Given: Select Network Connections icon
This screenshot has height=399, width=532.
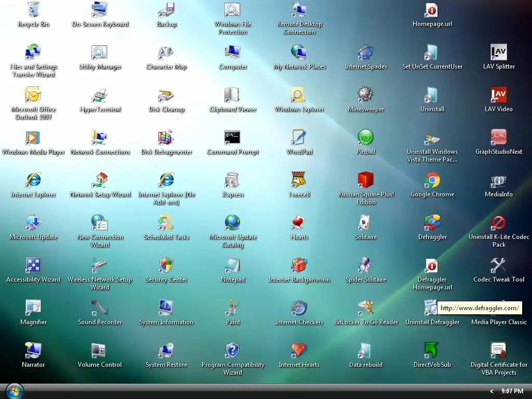Looking at the screenshot, I should point(100,137).
